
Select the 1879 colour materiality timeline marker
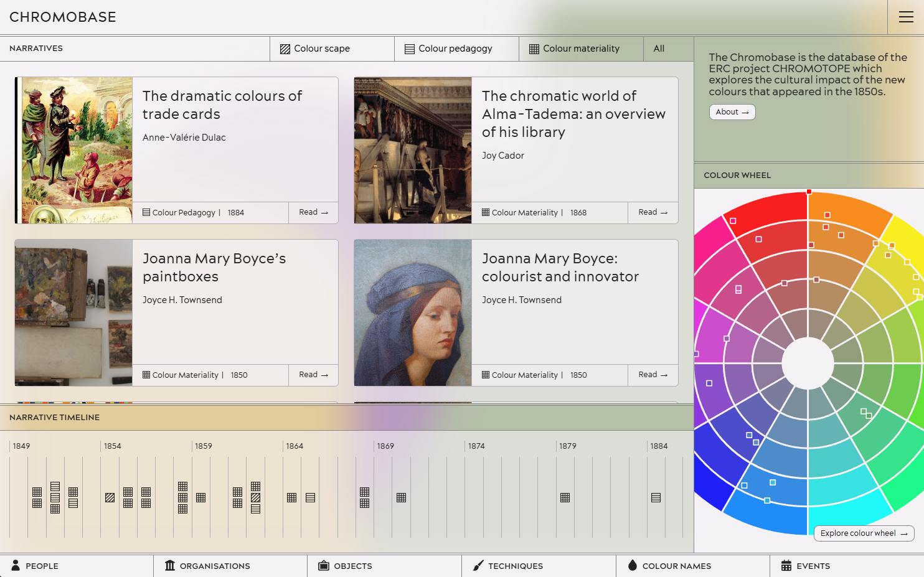[x=565, y=498]
